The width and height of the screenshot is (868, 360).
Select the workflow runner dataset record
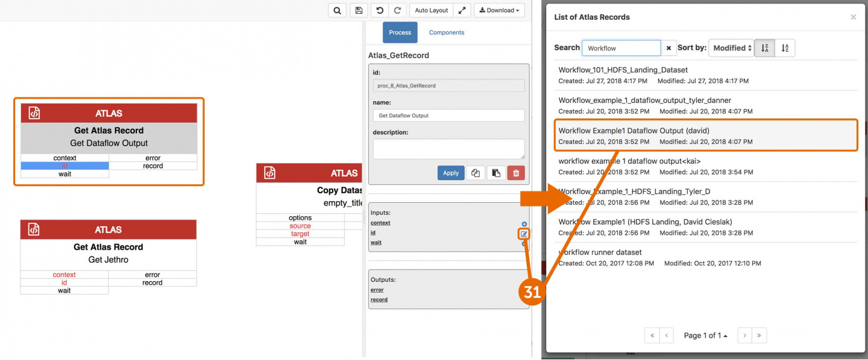(705, 258)
